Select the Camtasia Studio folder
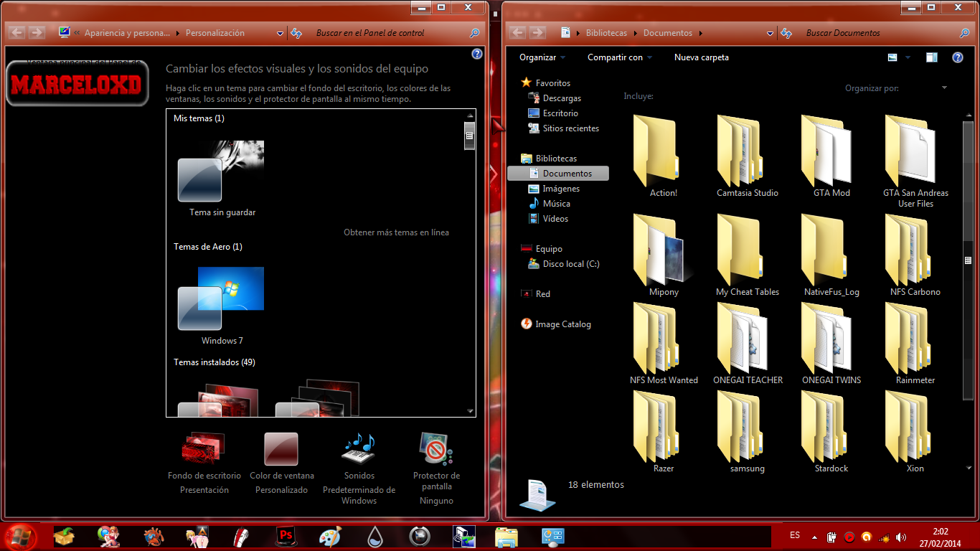 [x=748, y=155]
